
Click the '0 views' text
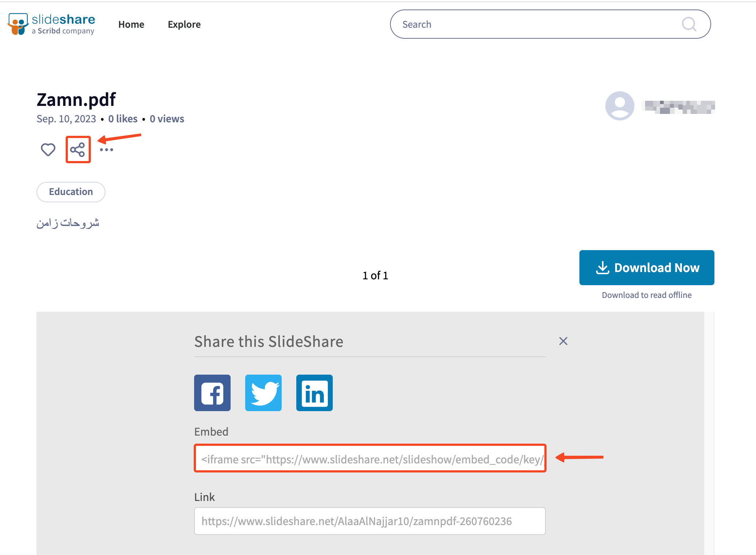[x=167, y=119]
